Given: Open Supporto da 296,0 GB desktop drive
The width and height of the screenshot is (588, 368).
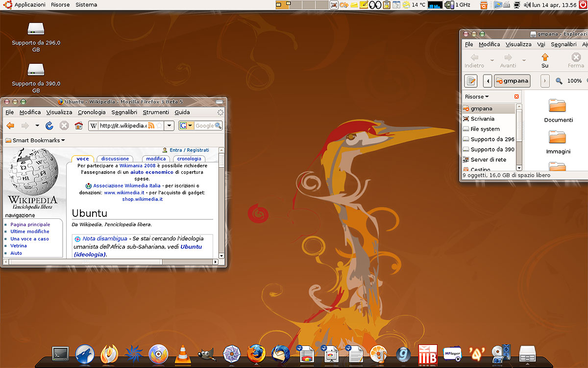Looking at the screenshot, I should (x=36, y=37).
